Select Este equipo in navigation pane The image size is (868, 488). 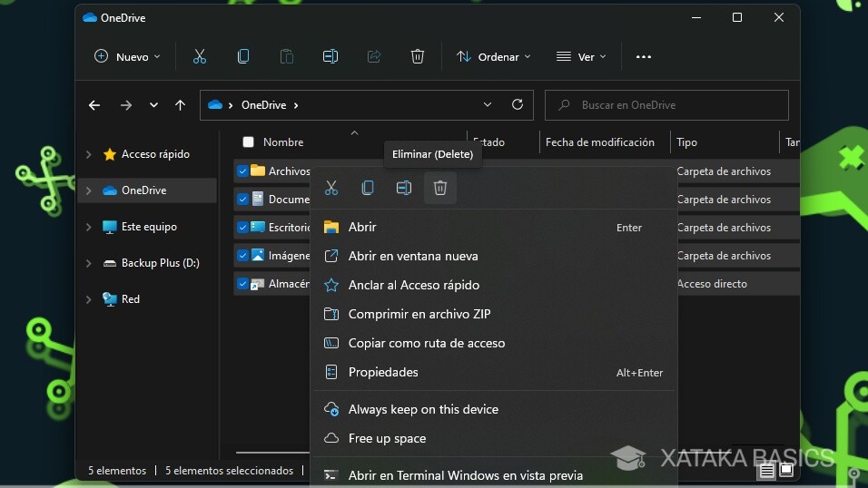149,227
